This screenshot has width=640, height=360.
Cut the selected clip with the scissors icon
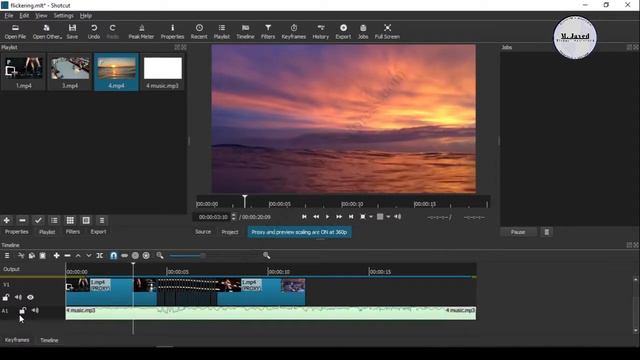[21, 256]
